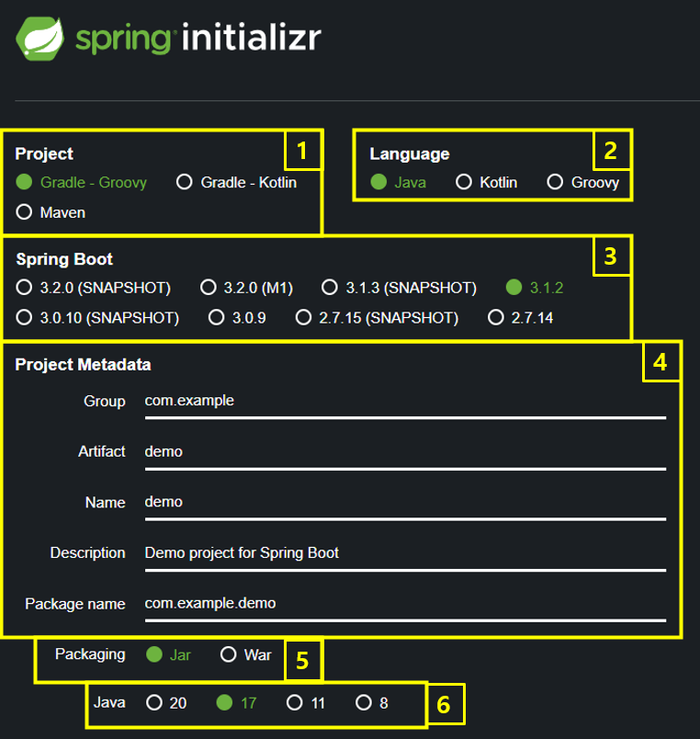This screenshot has width=700, height=739.
Task: Click the Package name label
Action: point(75,604)
